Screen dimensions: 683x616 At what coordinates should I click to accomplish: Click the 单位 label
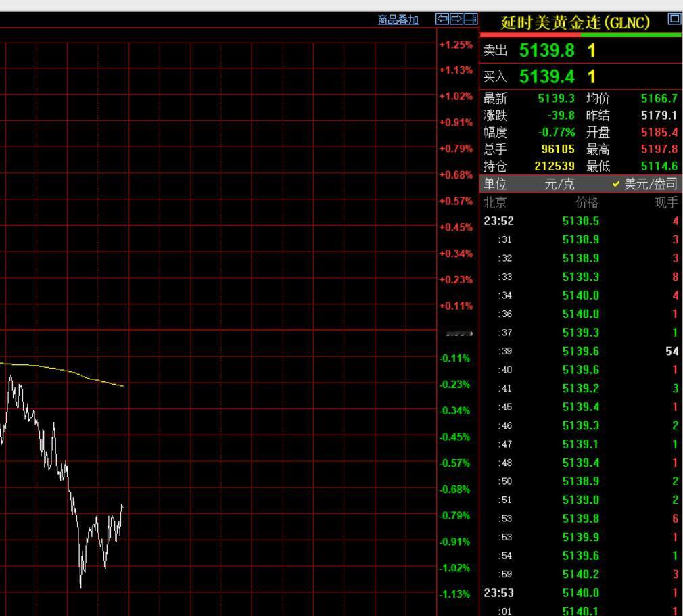(495, 184)
